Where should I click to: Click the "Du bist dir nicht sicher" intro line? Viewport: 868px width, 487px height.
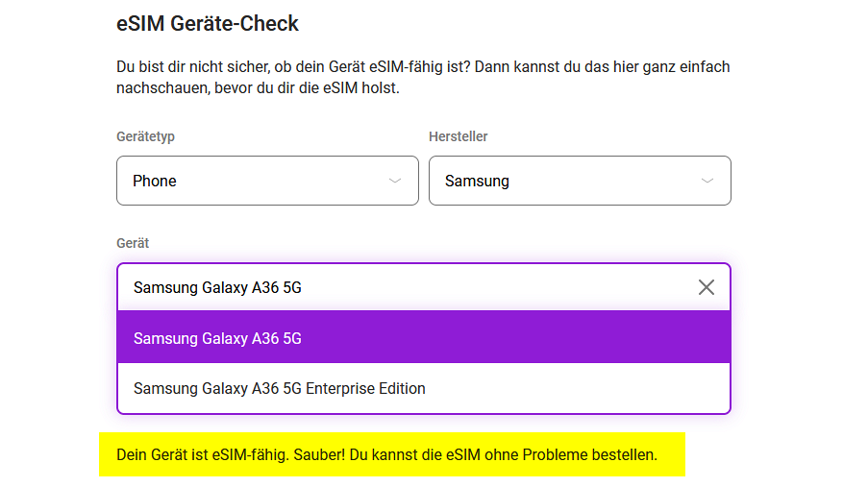(423, 67)
